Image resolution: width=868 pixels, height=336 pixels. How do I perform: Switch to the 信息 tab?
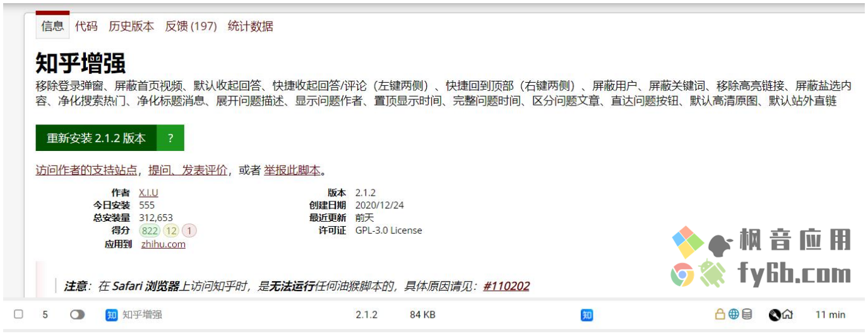pos(52,27)
